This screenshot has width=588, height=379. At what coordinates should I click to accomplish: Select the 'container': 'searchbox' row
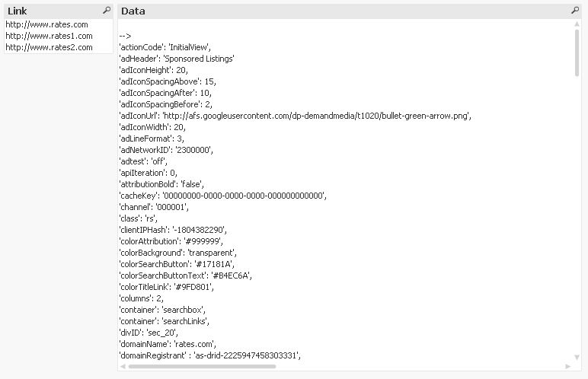[x=162, y=310]
